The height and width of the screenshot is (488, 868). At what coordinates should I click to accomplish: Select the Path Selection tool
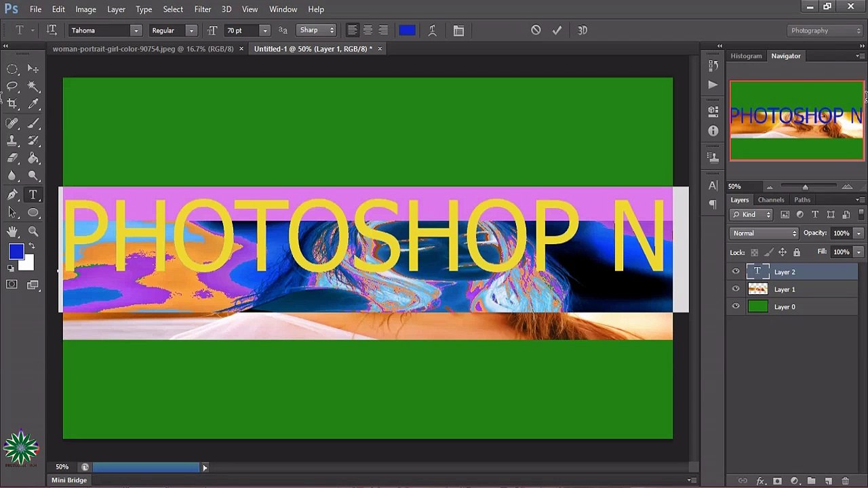(12, 213)
